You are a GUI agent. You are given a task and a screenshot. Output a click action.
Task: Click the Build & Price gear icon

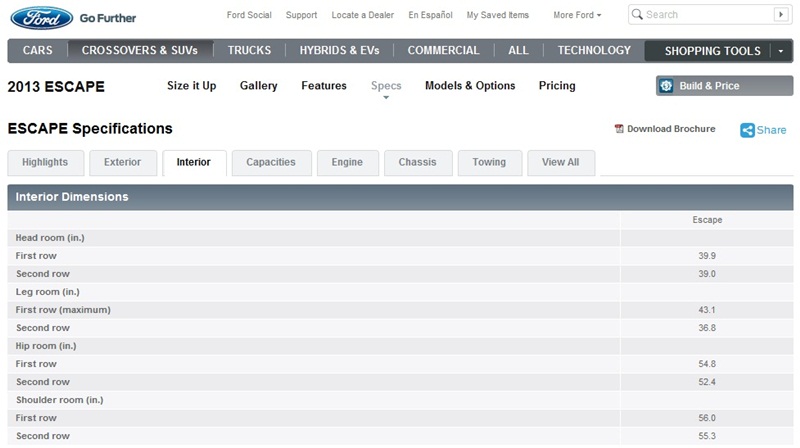[666, 86]
